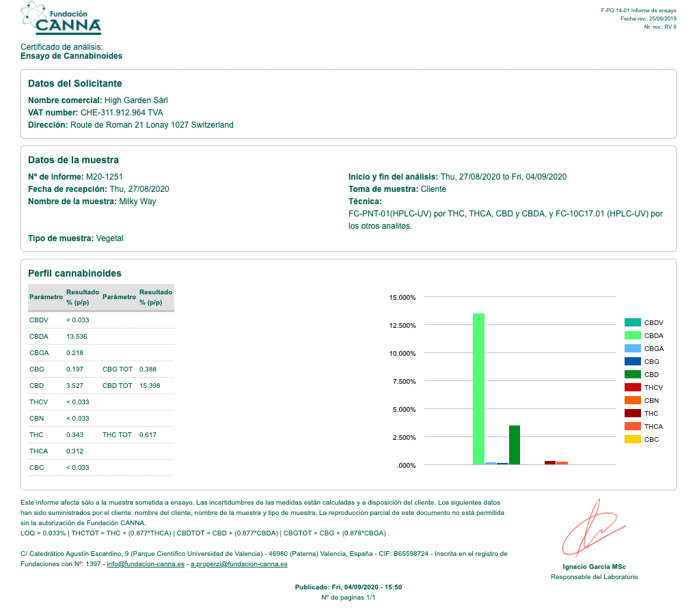Viewport: 695px width, 616px height.
Task: Click the CBDA result 13.536 cell
Action: [77, 337]
